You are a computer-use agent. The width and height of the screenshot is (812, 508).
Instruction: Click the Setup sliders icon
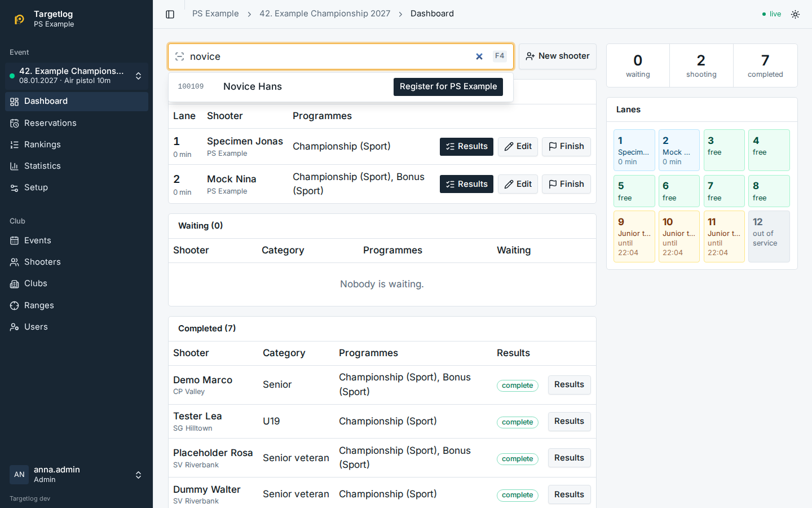point(15,188)
